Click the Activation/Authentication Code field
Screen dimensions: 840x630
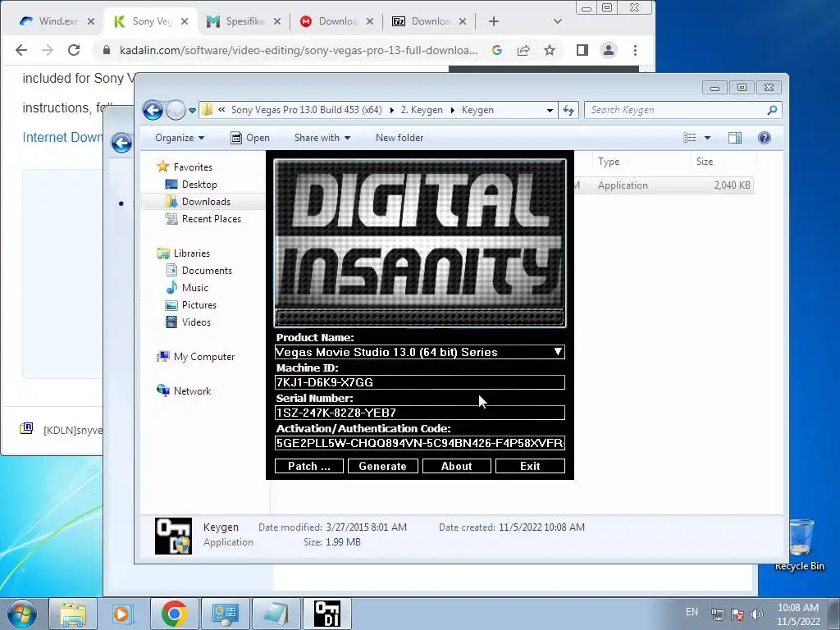pyautogui.click(x=419, y=443)
